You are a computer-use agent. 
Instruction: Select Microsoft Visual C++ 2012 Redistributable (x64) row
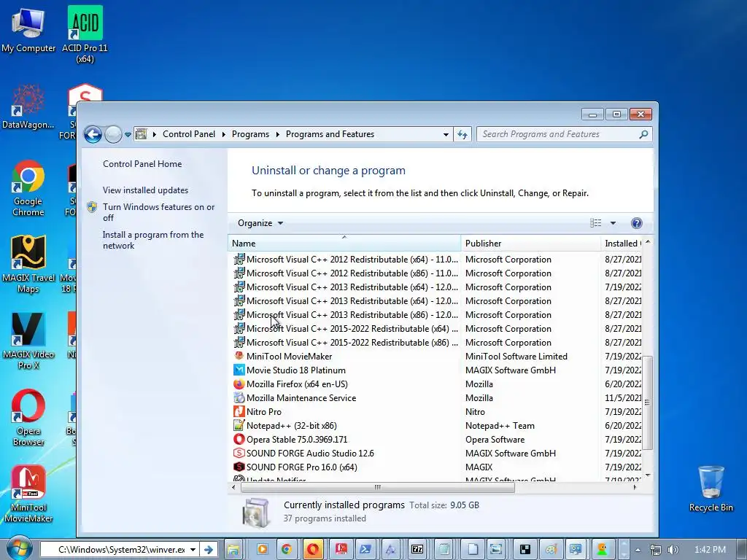tap(437, 260)
